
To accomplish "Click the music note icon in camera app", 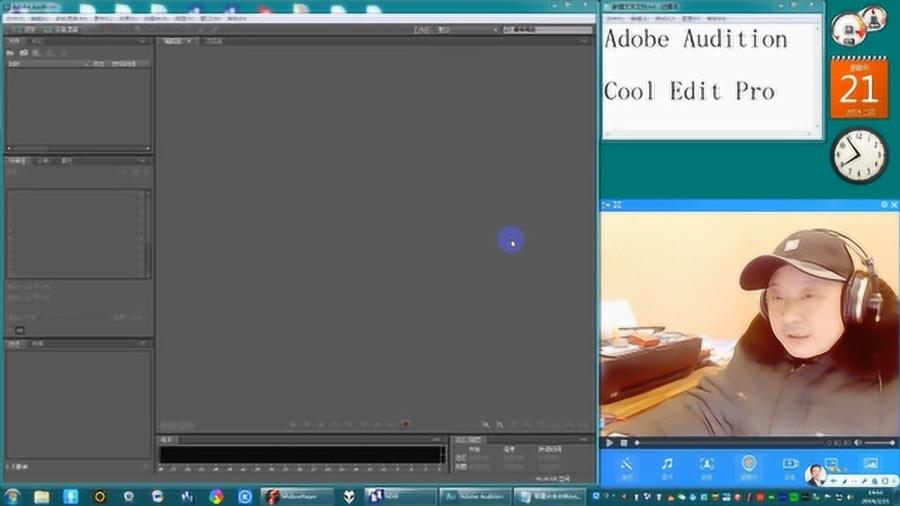I will 667,466.
